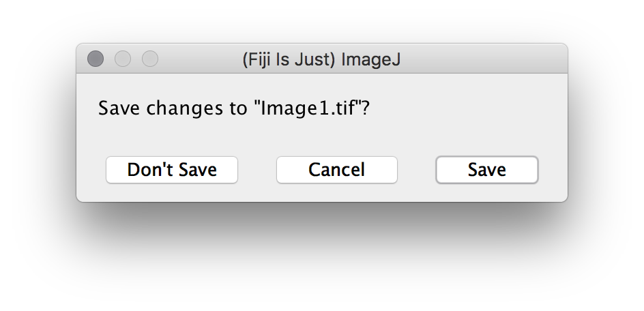Viewport: 644px width, 311px height.
Task: Click the Save button
Action: pyautogui.click(x=486, y=170)
